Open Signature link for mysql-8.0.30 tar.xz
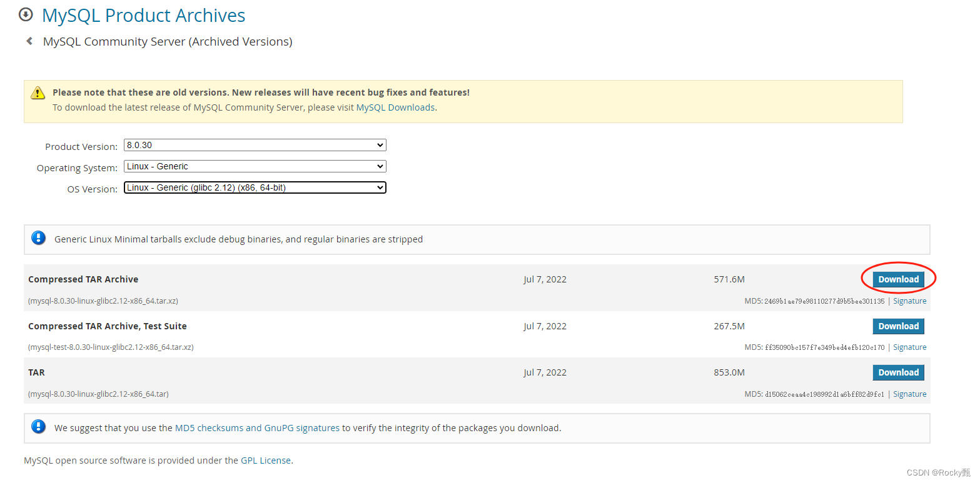 909,301
